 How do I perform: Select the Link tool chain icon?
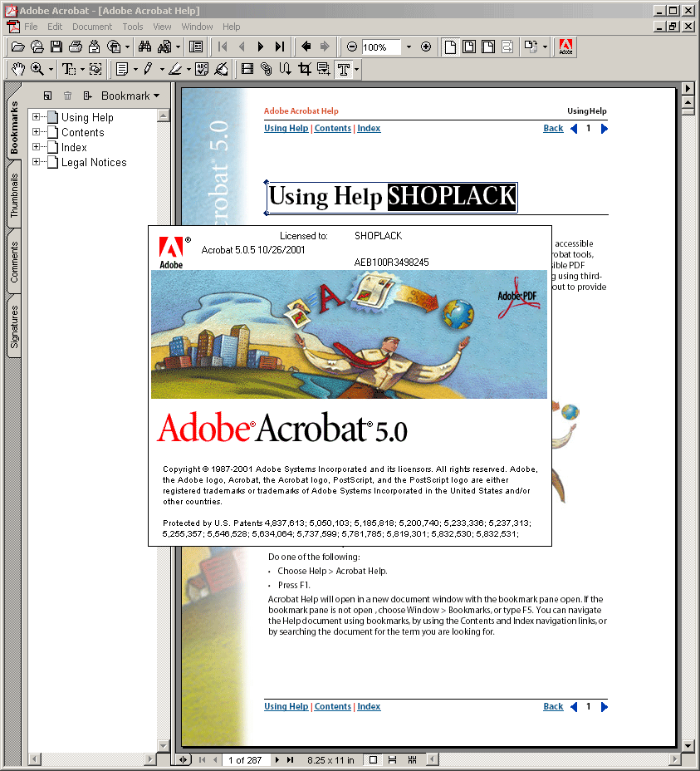[267, 69]
